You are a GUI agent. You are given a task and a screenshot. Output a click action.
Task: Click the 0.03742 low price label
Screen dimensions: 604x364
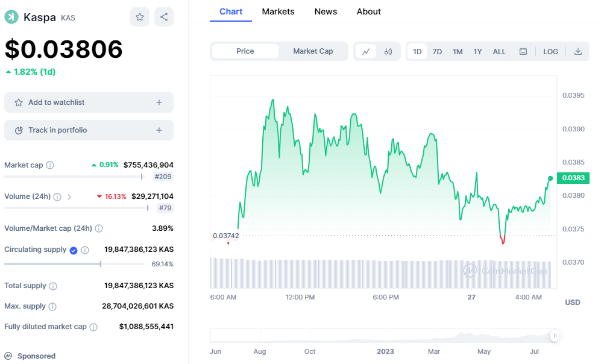tap(225, 236)
